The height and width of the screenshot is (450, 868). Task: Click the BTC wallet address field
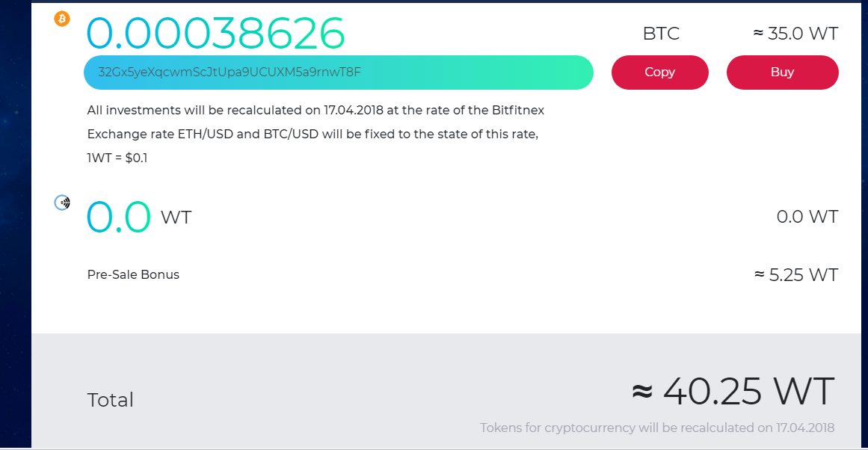click(x=338, y=73)
